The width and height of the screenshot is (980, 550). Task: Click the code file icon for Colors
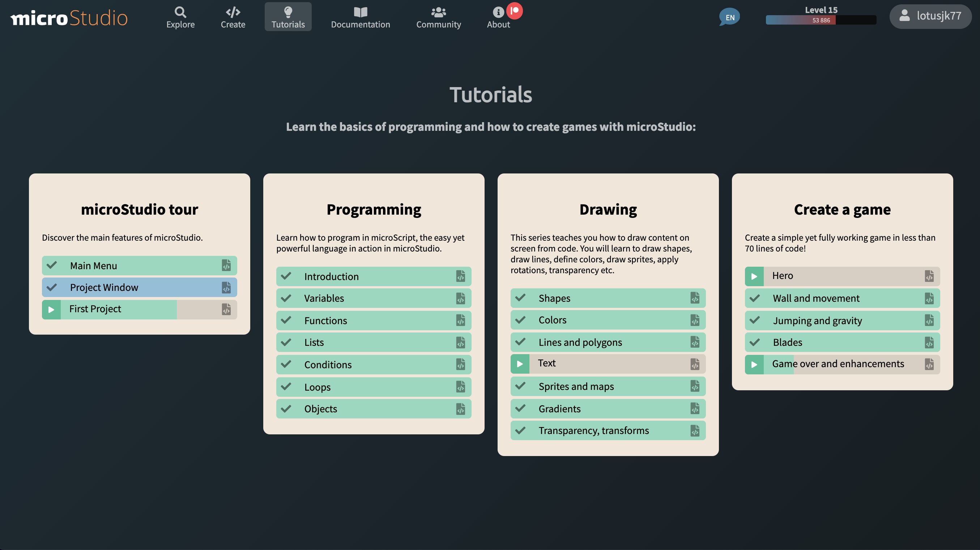(x=695, y=320)
